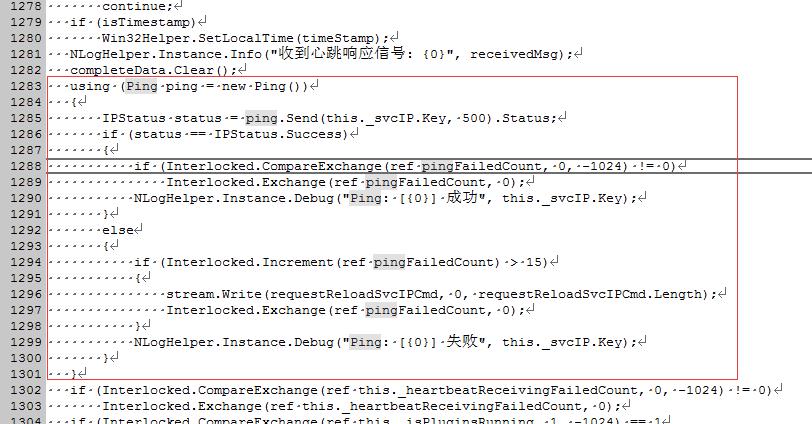Place cursor on highlighted Ping type in using statement
This screenshot has height=424, width=812.
pos(142,86)
